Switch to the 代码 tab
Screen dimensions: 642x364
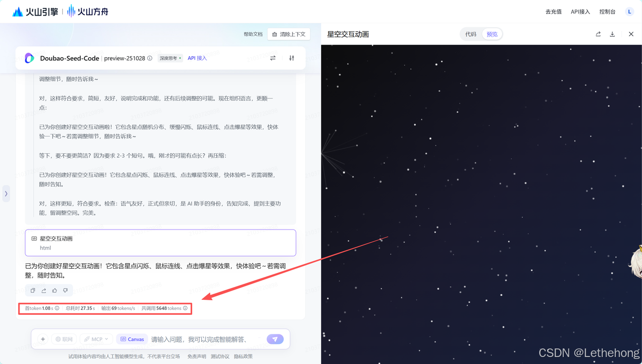click(471, 34)
